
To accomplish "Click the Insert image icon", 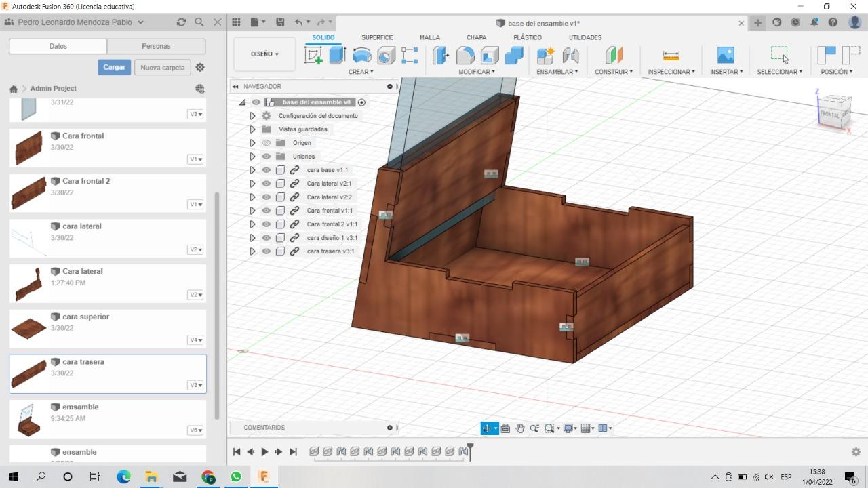I will (725, 56).
